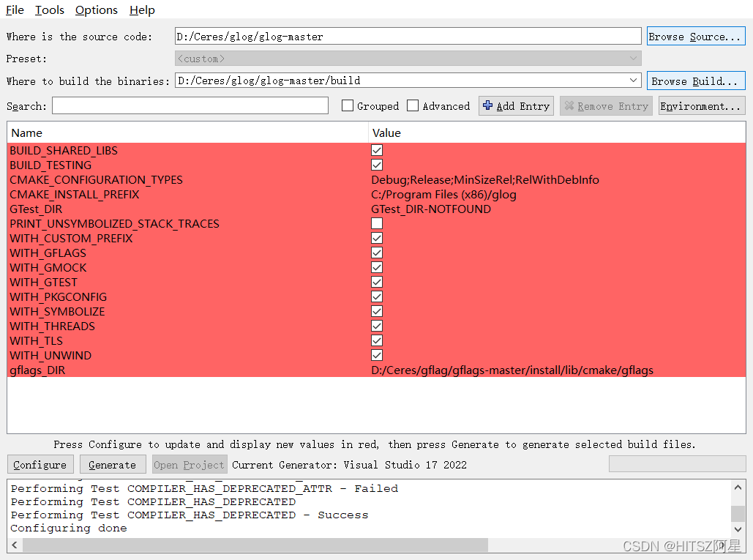Click output log scroll down arrow

(738, 529)
